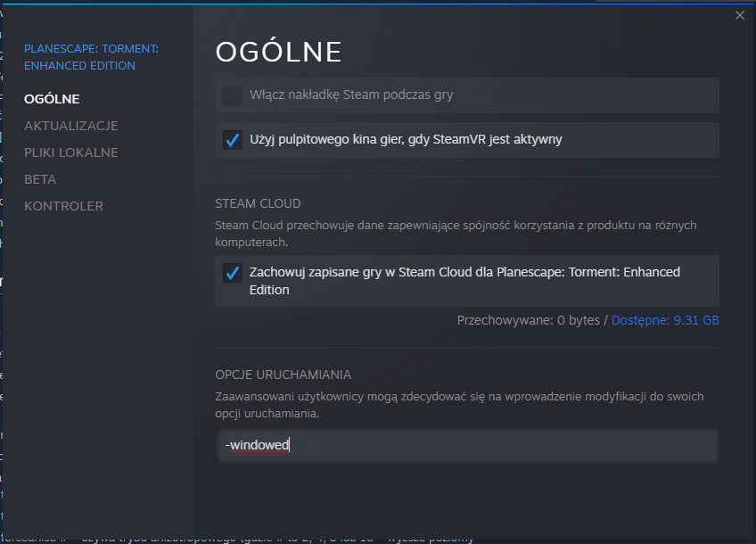Click the Steam Cloud description paragraph
Viewport: 756px width, 544px height.
coord(456,234)
